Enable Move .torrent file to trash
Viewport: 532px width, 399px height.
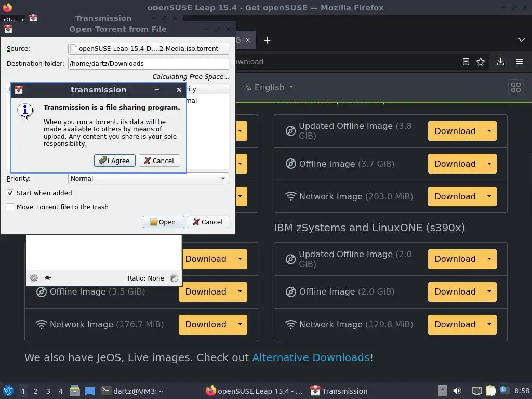(10, 207)
